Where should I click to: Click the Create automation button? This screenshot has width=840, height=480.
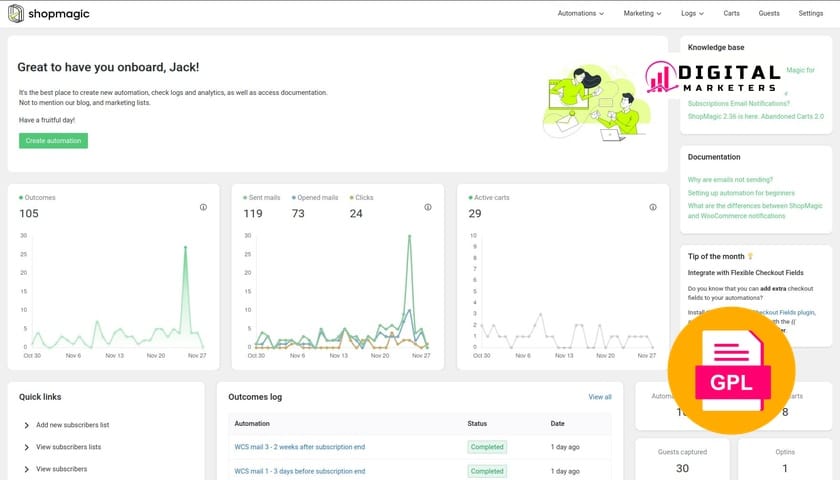[53, 141]
